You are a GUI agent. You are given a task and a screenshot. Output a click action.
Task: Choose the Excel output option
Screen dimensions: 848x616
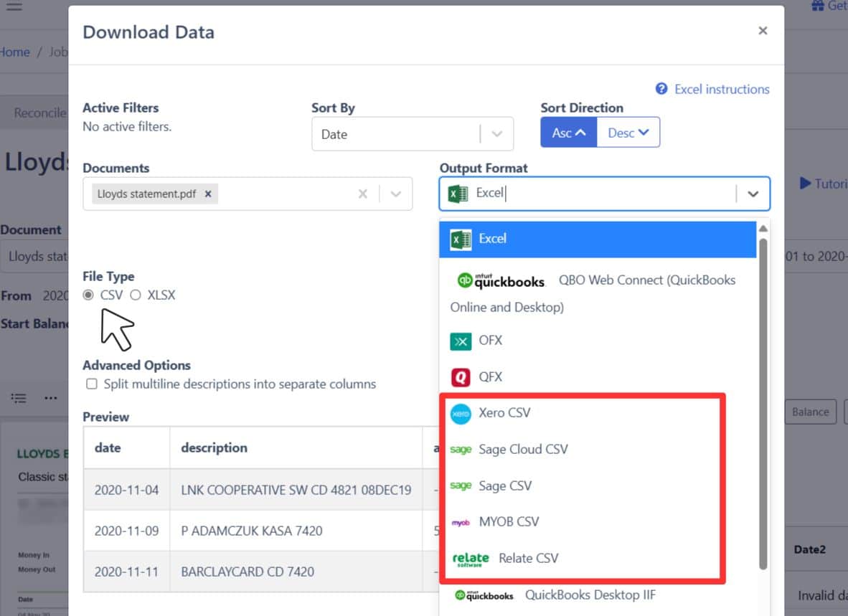tap(598, 240)
